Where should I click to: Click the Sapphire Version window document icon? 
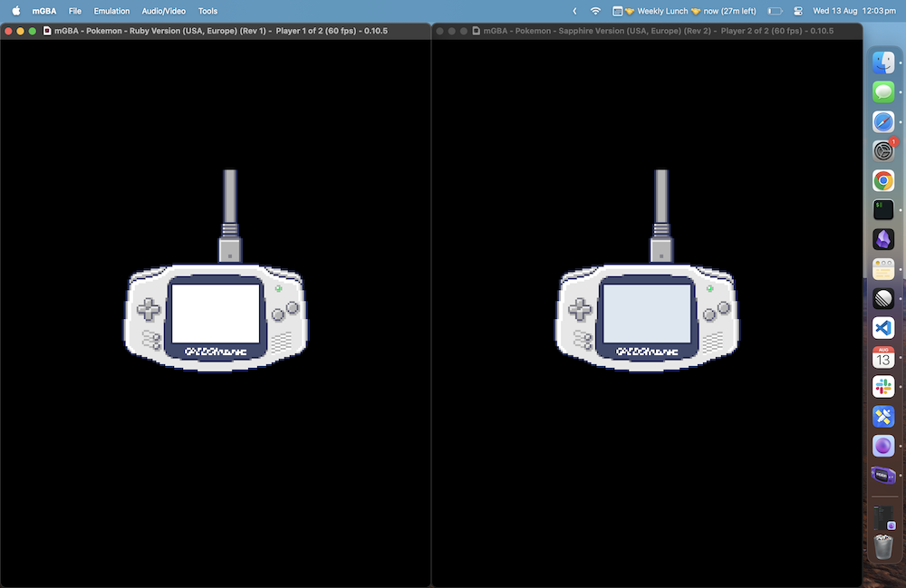tap(477, 31)
